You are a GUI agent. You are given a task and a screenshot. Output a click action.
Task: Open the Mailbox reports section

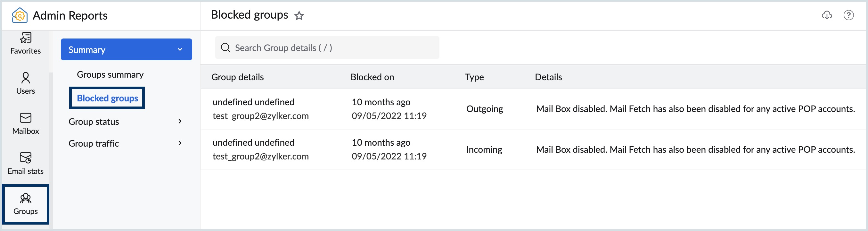[x=26, y=124]
